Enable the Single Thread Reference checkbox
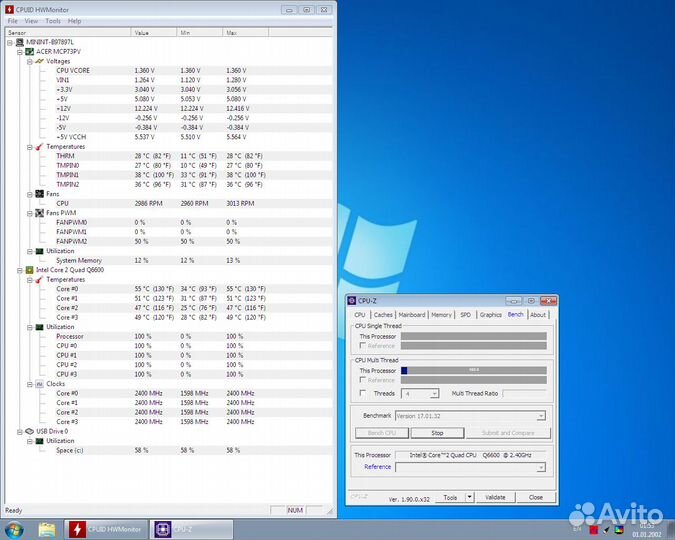 (x=362, y=345)
